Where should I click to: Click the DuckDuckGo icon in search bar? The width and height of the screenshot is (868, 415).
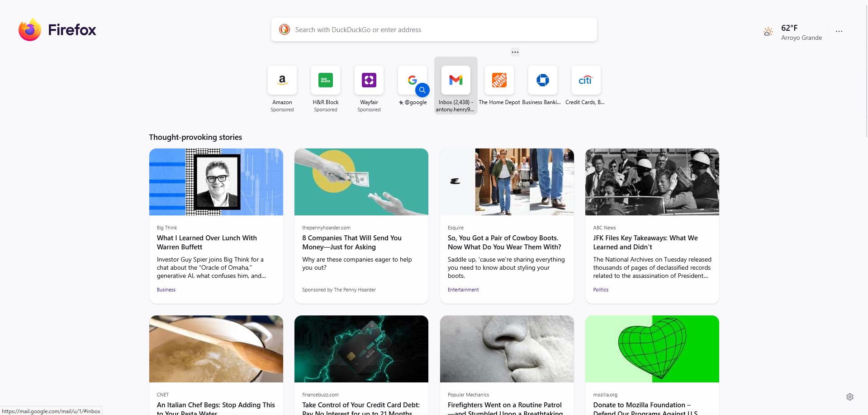tap(285, 29)
